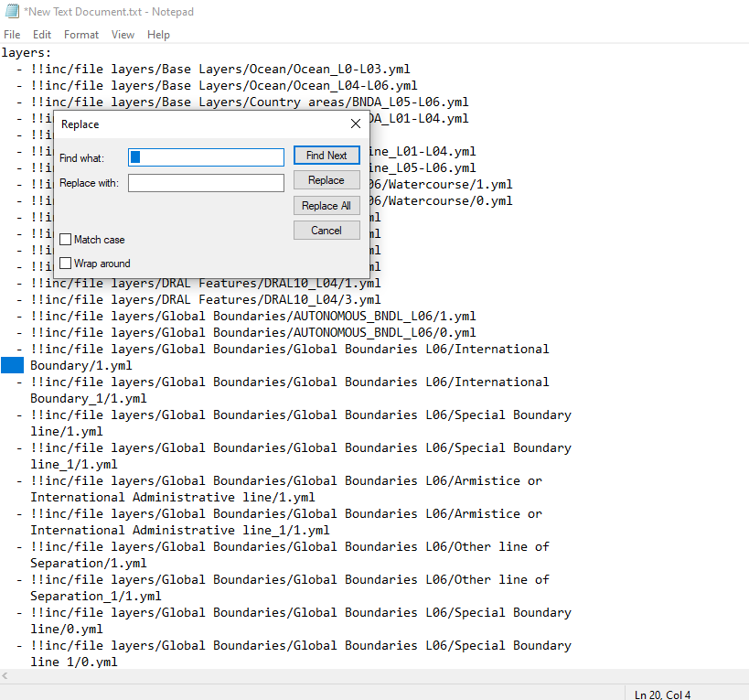
Task: Place cursor on the Ocean_L0-L03.yml line
Action: [219, 70]
